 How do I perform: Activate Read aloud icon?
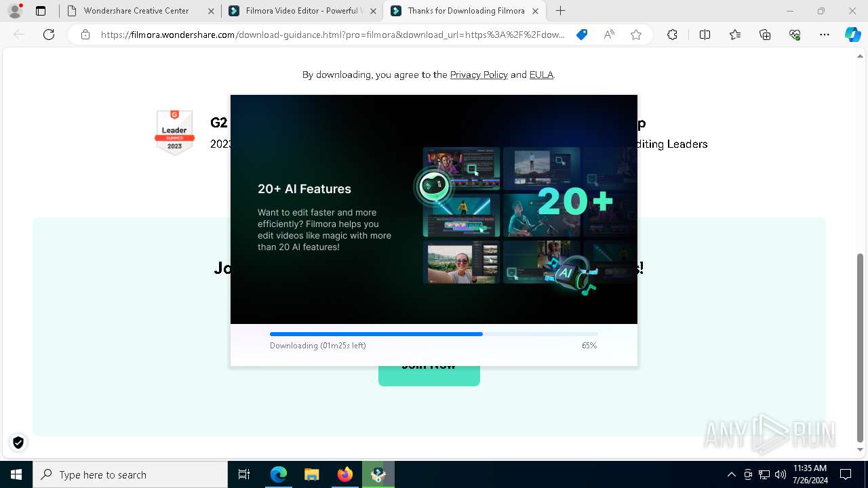tap(609, 35)
